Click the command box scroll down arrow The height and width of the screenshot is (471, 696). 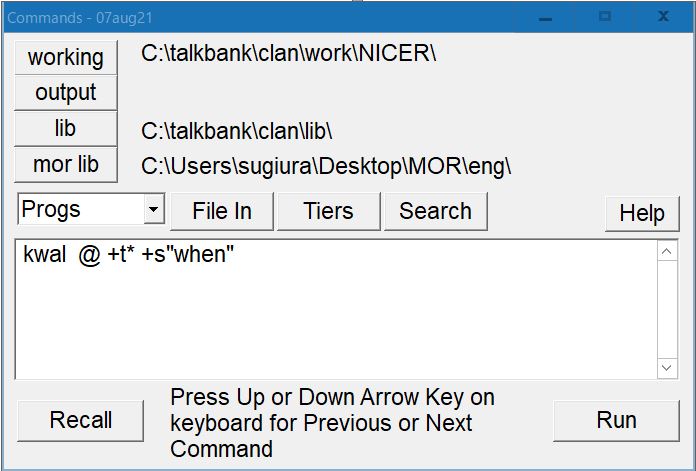click(x=667, y=368)
